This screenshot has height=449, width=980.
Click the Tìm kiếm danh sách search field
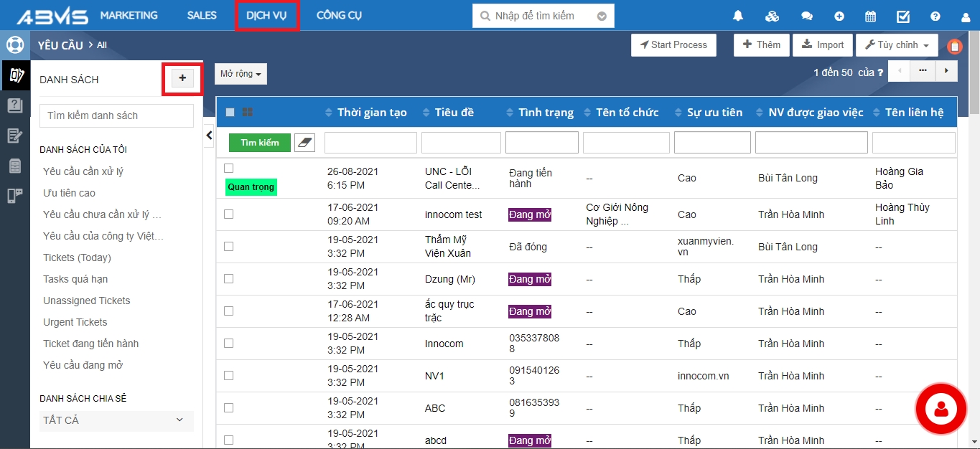tap(116, 115)
